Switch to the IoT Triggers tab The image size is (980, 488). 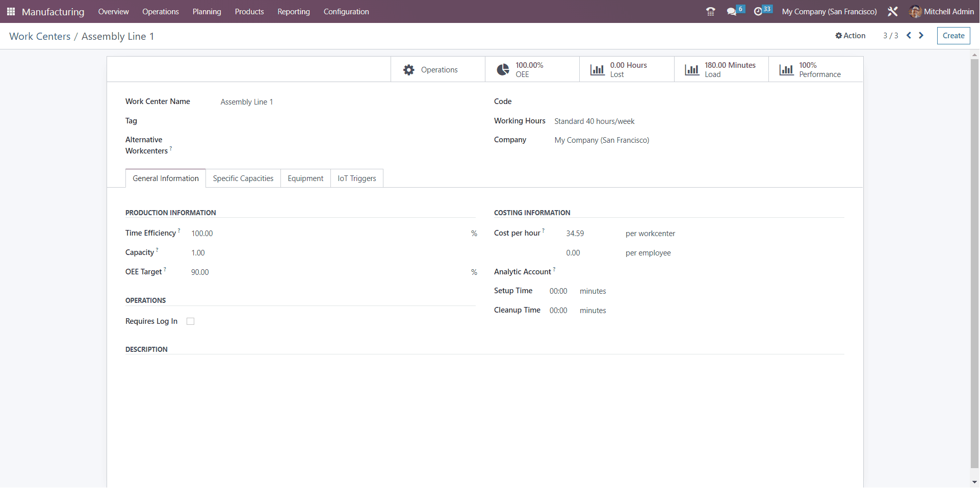(x=356, y=178)
